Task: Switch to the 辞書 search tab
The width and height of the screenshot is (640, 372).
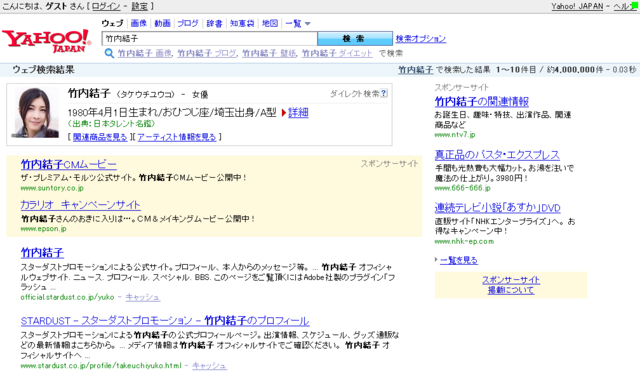Action: point(214,23)
